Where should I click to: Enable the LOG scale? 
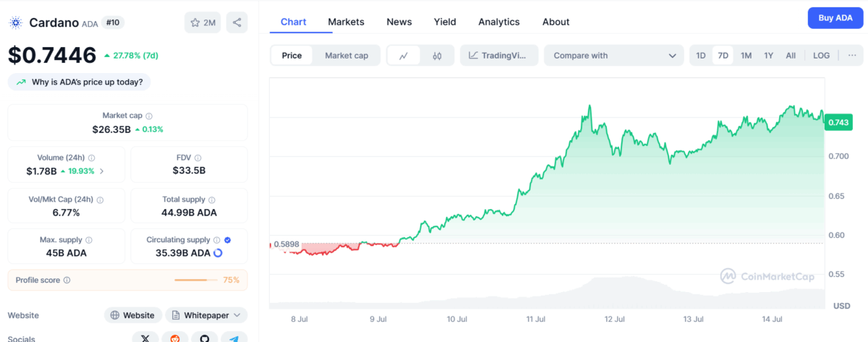821,56
